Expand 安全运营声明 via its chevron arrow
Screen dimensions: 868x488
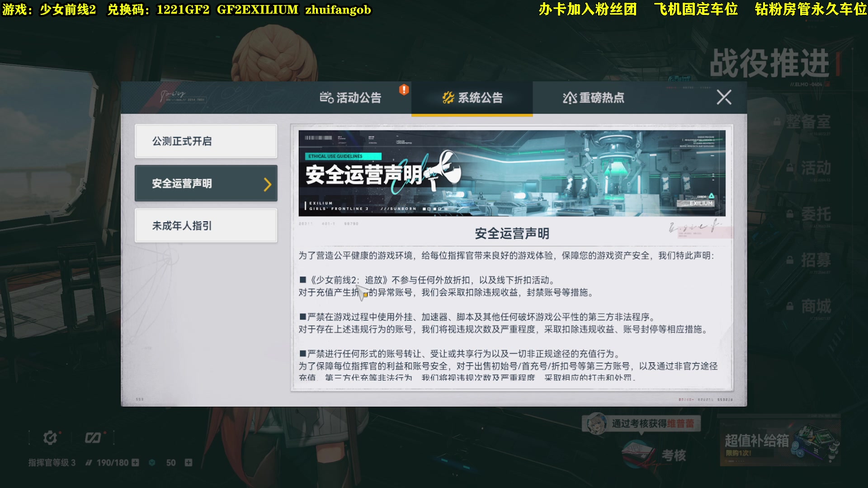[x=268, y=184]
